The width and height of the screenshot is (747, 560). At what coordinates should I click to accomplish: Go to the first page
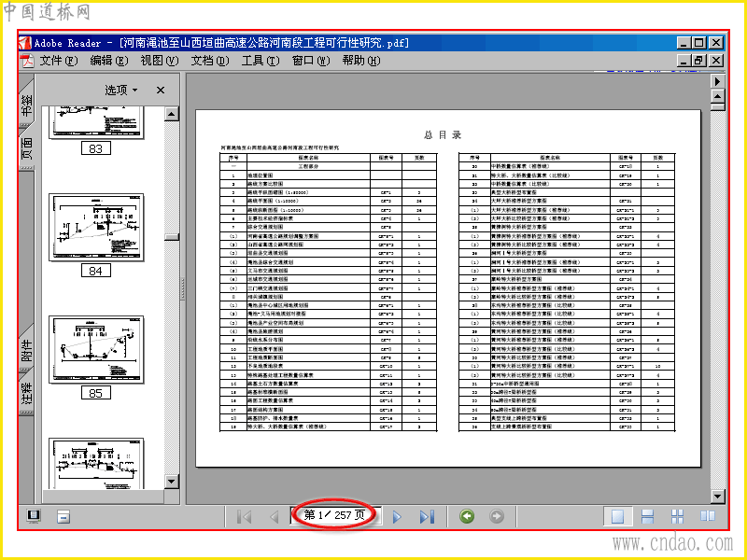coord(245,516)
